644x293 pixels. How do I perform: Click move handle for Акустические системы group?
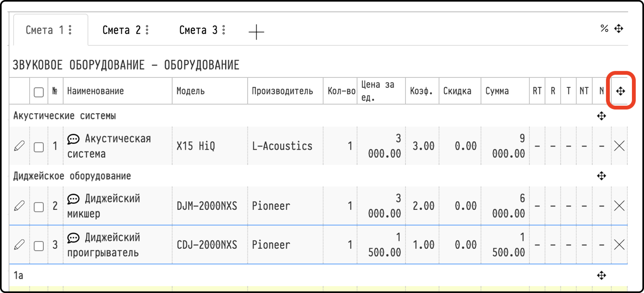click(602, 116)
